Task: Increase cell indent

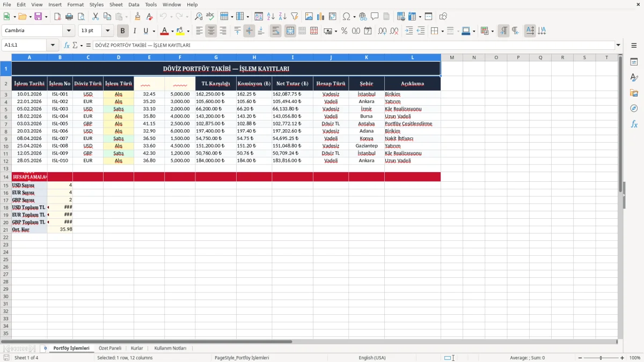Action: pyautogui.click(x=409, y=31)
